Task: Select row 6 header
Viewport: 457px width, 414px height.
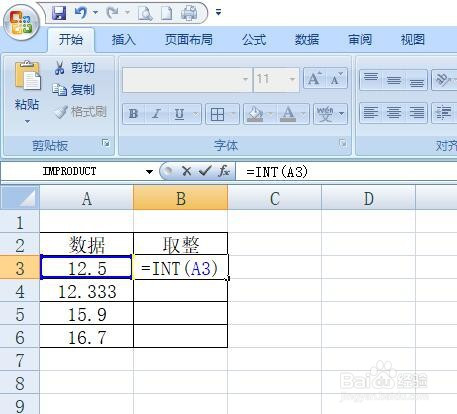Action: point(20,337)
